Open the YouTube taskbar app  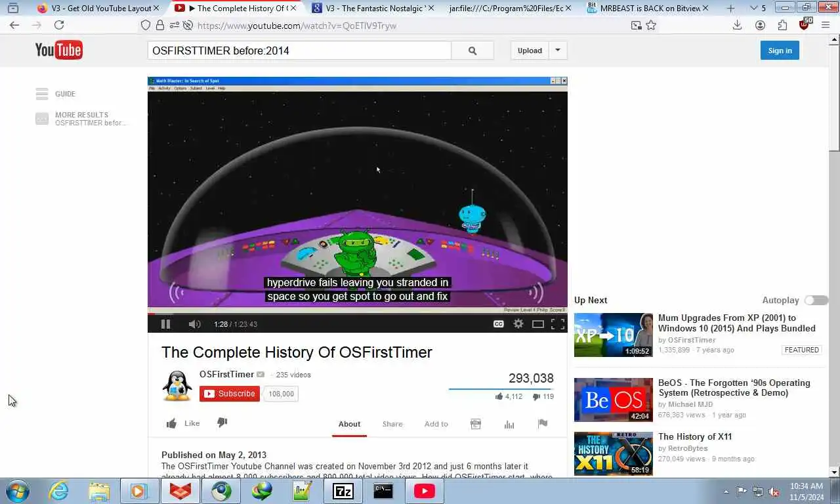pyautogui.click(x=425, y=491)
